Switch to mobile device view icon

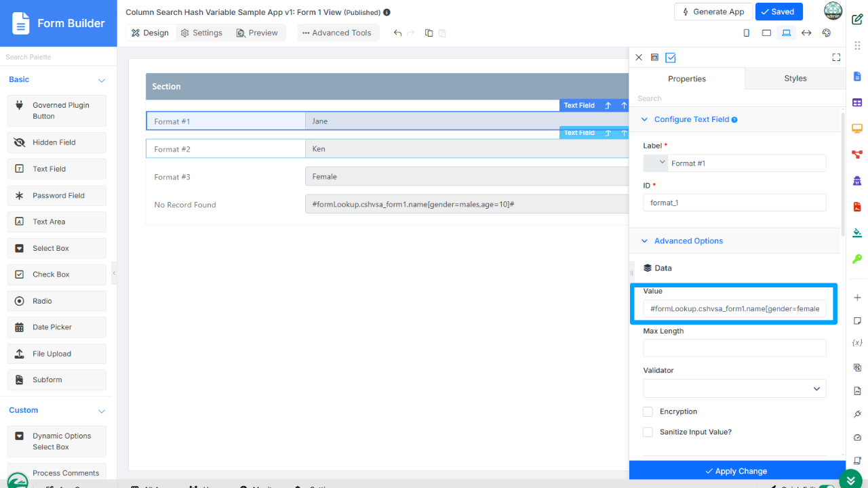point(747,33)
